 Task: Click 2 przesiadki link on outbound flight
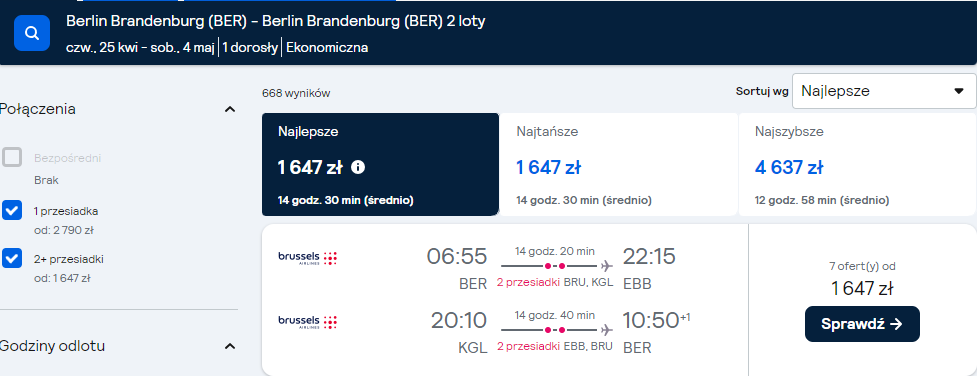click(528, 282)
